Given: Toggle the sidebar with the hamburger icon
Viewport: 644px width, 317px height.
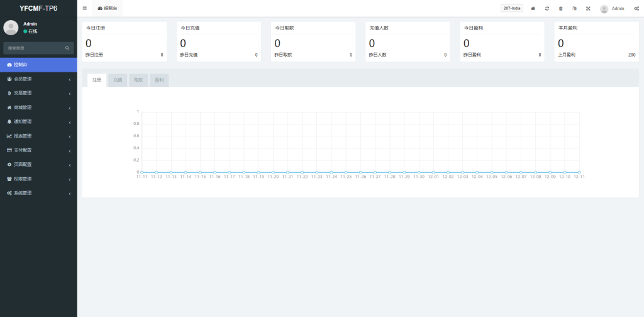Looking at the screenshot, I should 85,8.
